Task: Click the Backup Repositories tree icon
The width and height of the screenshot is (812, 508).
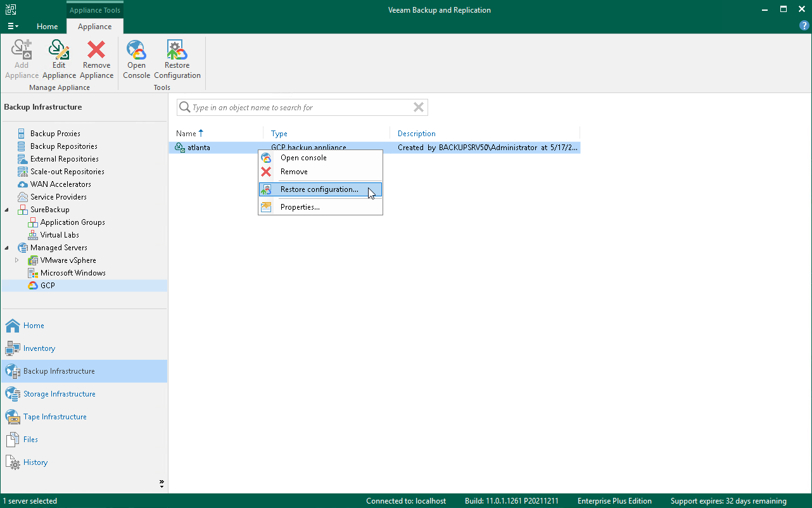Action: pyautogui.click(x=23, y=146)
